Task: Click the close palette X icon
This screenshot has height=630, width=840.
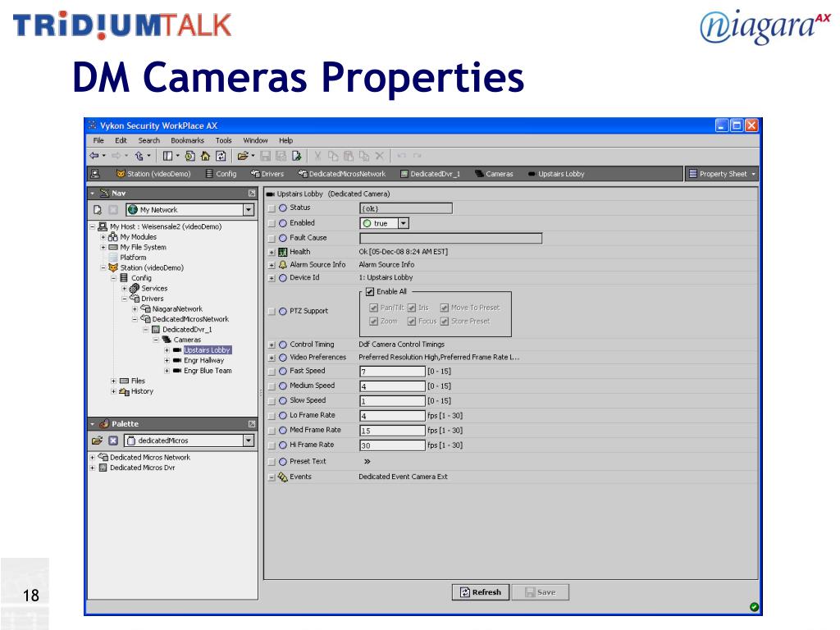Action: click(x=113, y=441)
